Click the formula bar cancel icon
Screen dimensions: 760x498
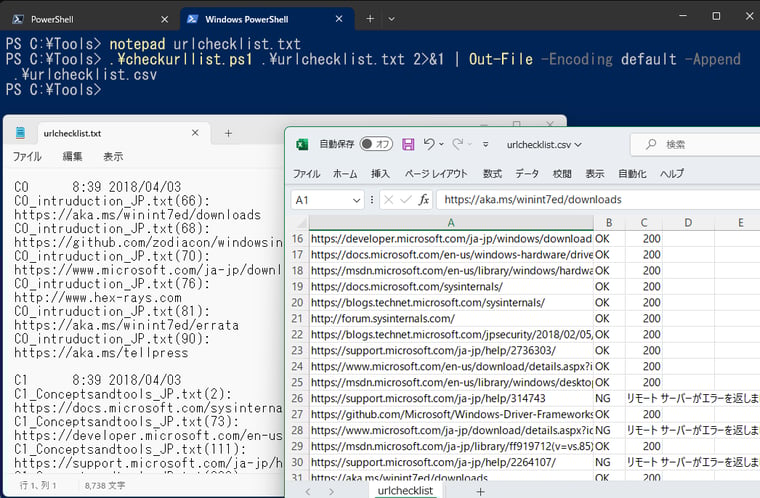pyautogui.click(x=388, y=200)
